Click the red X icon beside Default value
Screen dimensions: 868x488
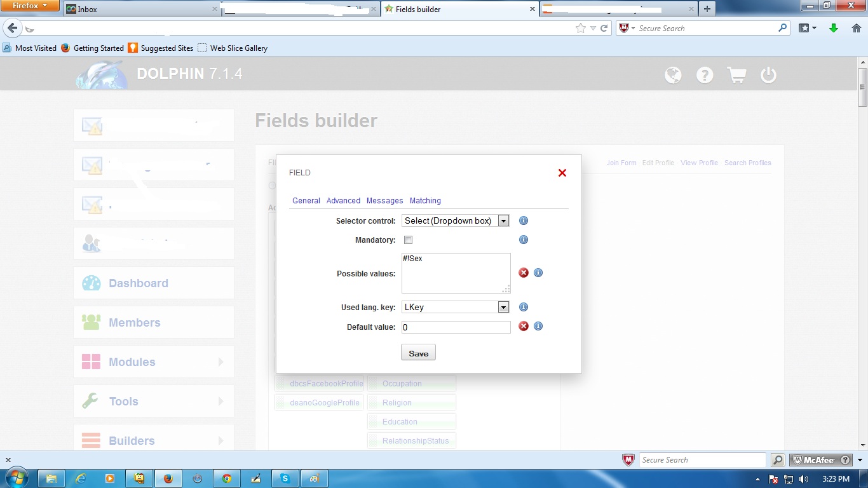(524, 326)
